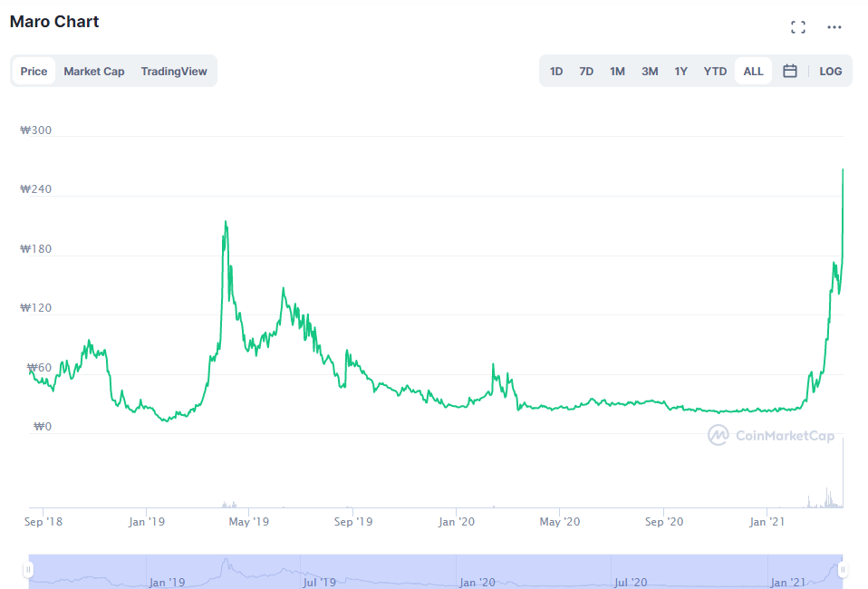Image resolution: width=868 pixels, height=589 pixels.
Task: Click the ₩180 price axis label
Action: click(x=36, y=249)
